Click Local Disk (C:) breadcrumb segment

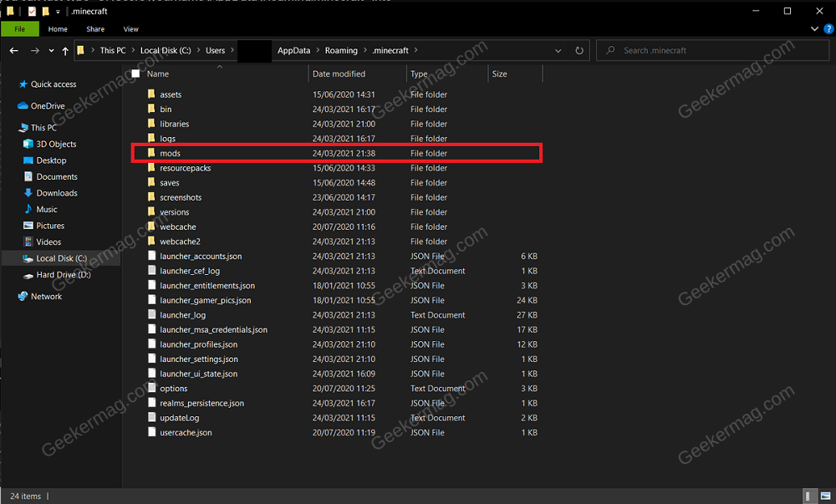pyautogui.click(x=166, y=51)
